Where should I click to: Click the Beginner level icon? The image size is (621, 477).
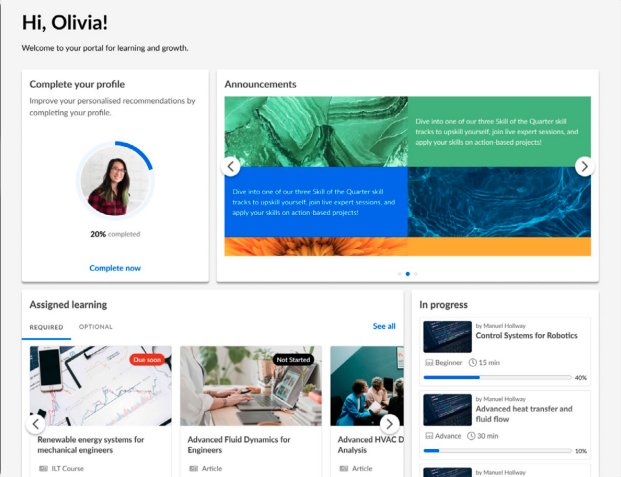tap(428, 362)
